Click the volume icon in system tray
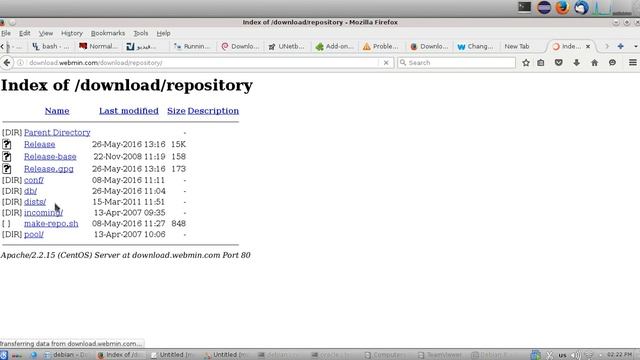The width and height of the screenshot is (640, 360). coord(576,355)
